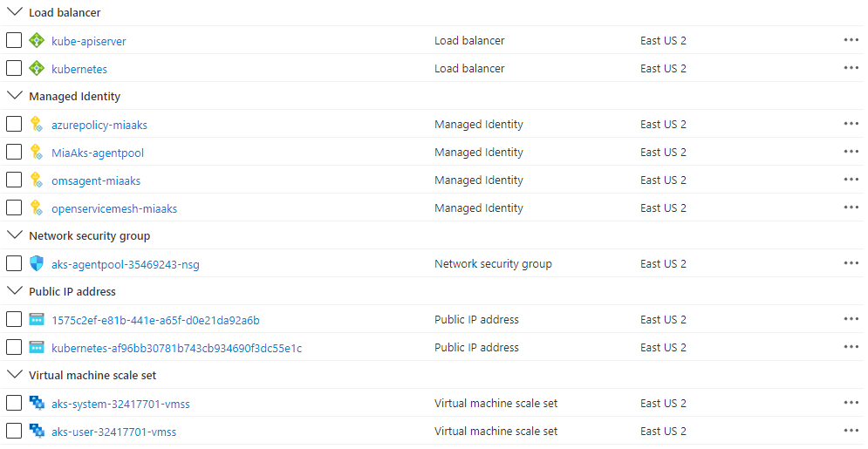Open the ellipsis menu for azurepolicy-miaaks
The width and height of the screenshot is (868, 449).
[x=851, y=124]
